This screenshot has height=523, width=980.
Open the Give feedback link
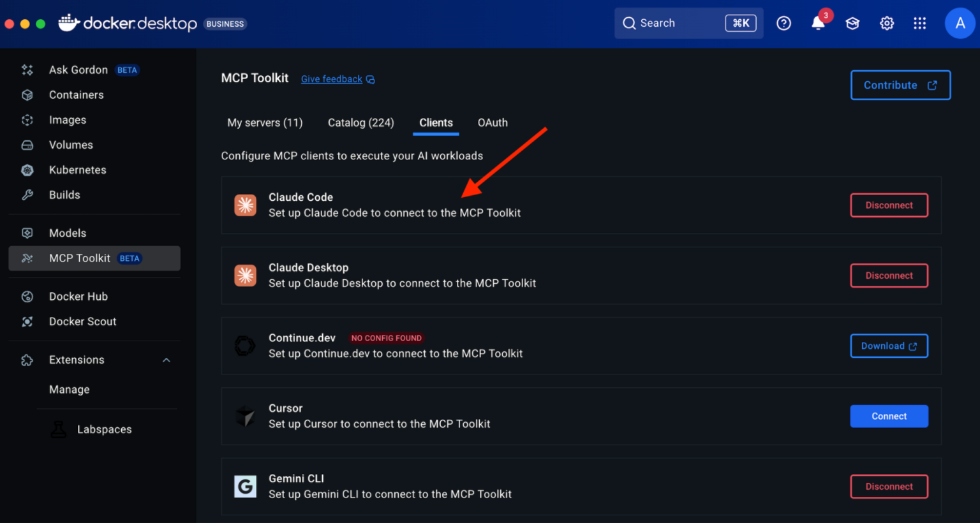pyautogui.click(x=331, y=78)
